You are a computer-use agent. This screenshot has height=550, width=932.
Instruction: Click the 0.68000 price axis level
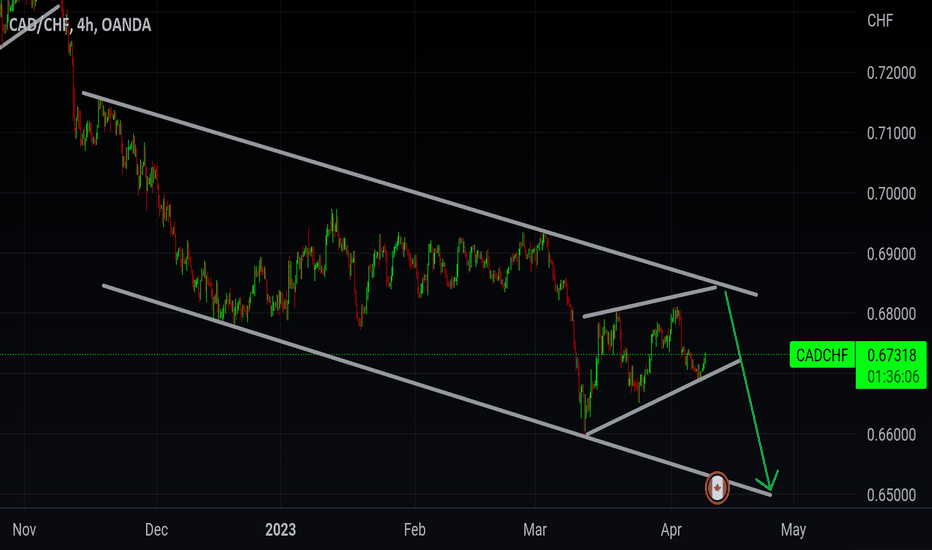click(891, 314)
